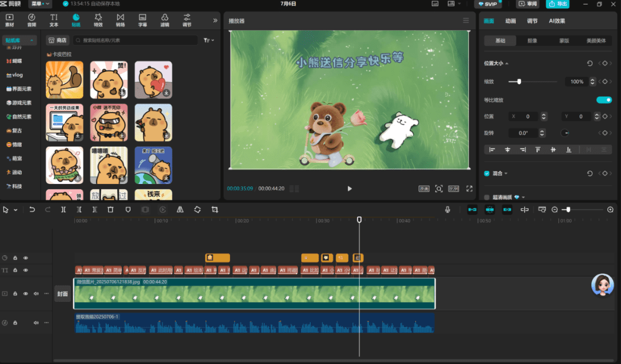This screenshot has width=621, height=364.
Task: Open the layout dropdown arrow in title bar
Action: pos(459,3)
